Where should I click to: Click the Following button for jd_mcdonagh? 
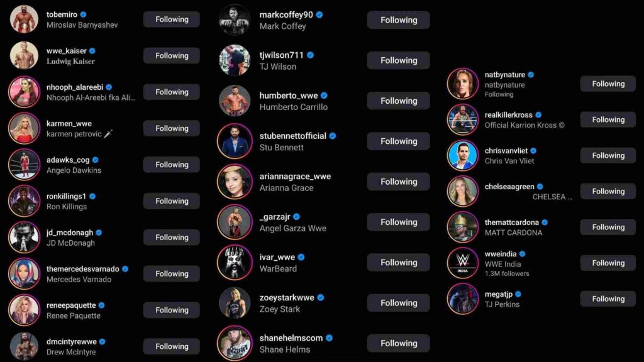point(172,237)
